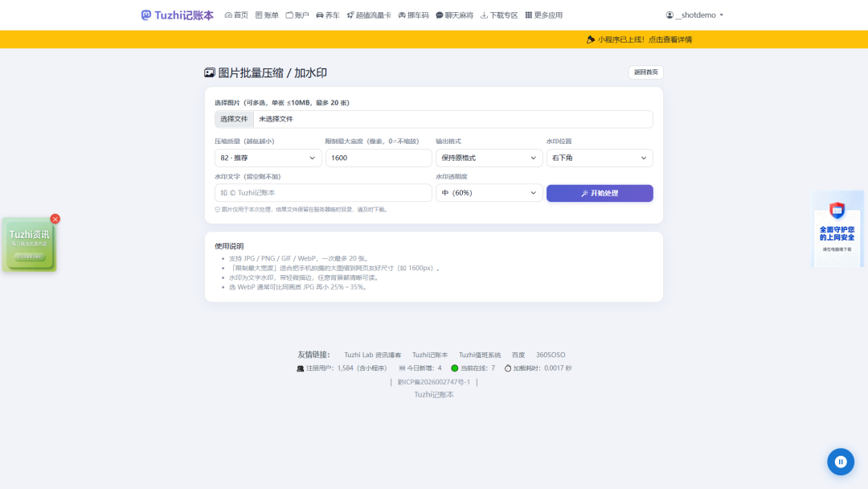The height and width of the screenshot is (489, 868).
Task: Open the 下载专区 menu item
Action: point(499,15)
